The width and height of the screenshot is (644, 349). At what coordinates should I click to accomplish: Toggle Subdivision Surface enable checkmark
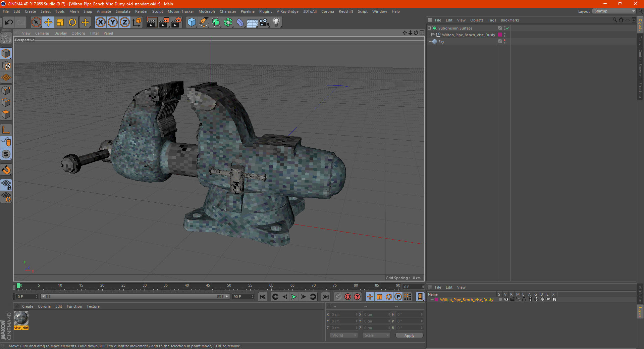tap(508, 28)
